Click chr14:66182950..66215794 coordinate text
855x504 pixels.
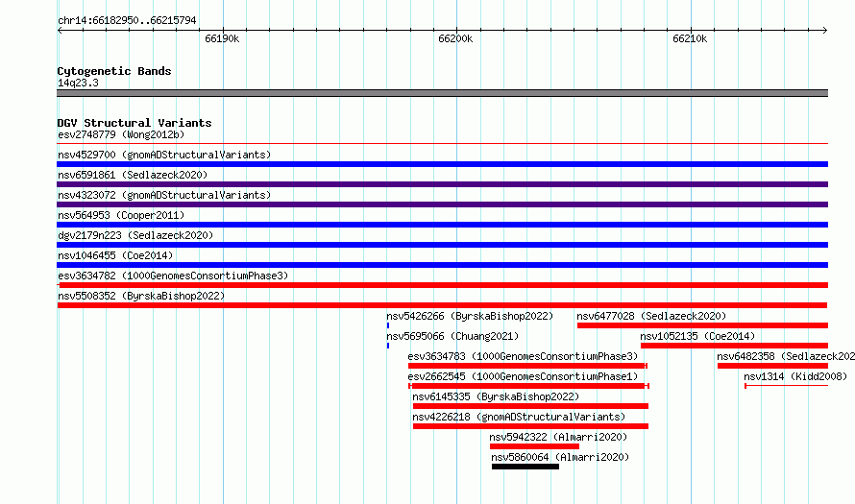coord(127,20)
